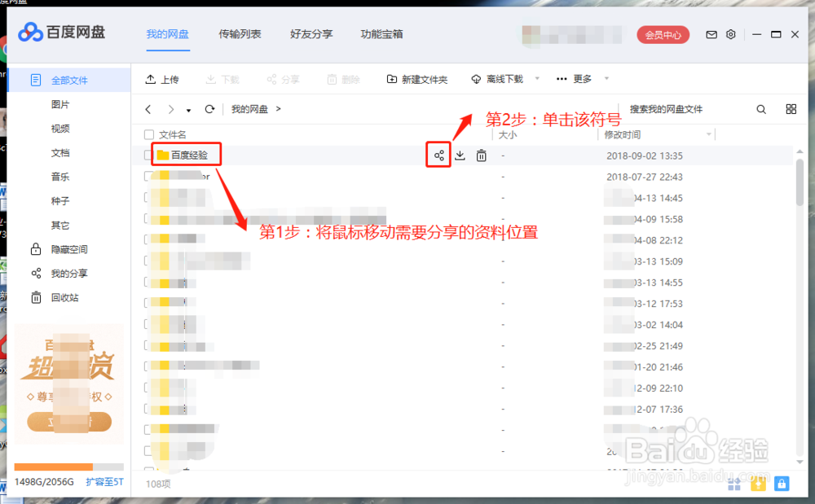Click the vertical scrollbar thumb
The height and width of the screenshot is (504, 815).
pyautogui.click(x=800, y=182)
